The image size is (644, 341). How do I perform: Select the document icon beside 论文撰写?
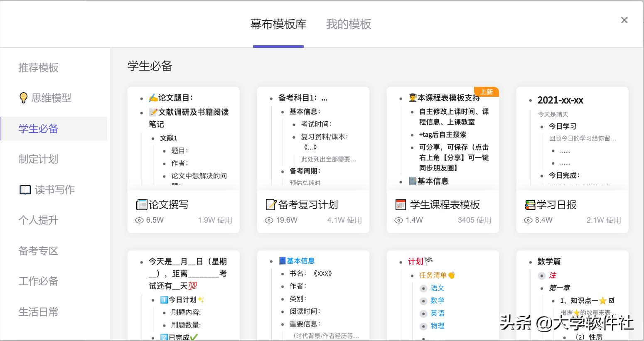tap(141, 204)
